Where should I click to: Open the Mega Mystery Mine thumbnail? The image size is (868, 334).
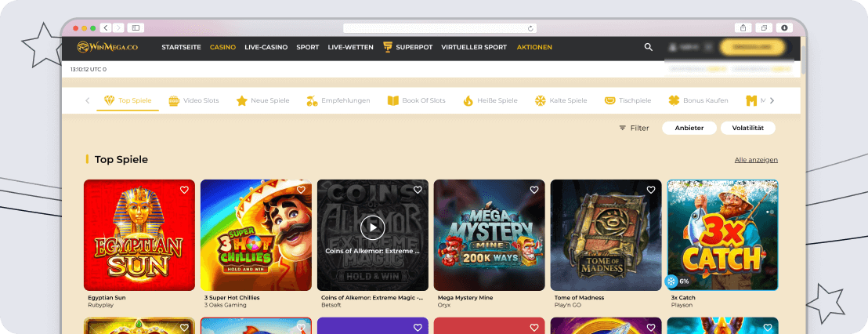point(490,235)
